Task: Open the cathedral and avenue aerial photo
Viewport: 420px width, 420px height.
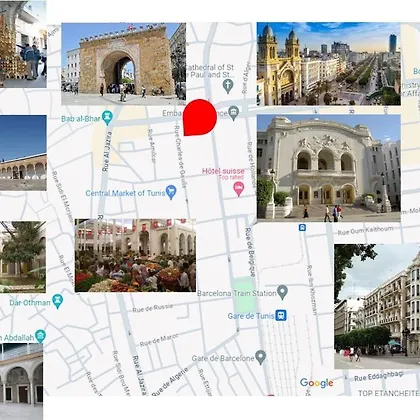Action: [x=329, y=64]
